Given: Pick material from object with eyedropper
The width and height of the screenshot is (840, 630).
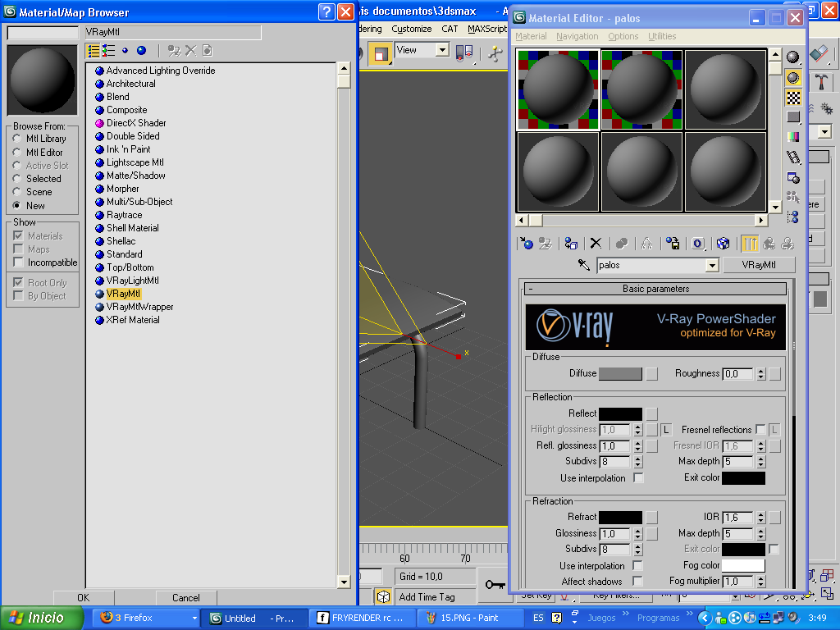Looking at the screenshot, I should point(584,265).
